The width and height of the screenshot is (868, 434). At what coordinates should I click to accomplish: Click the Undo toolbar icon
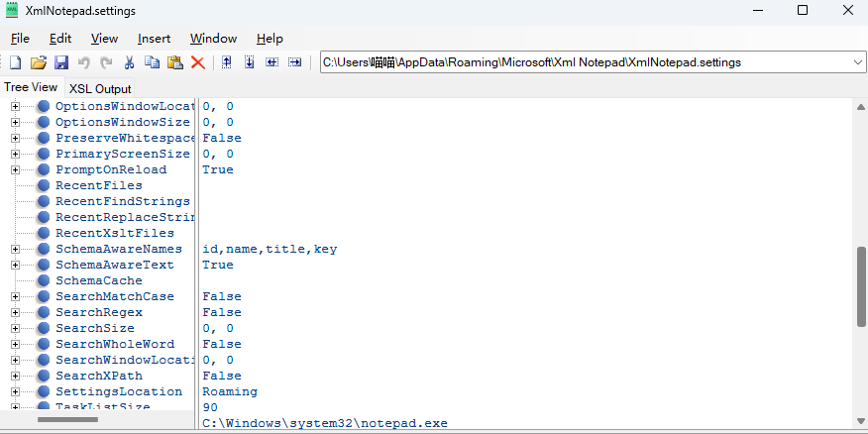coord(83,62)
